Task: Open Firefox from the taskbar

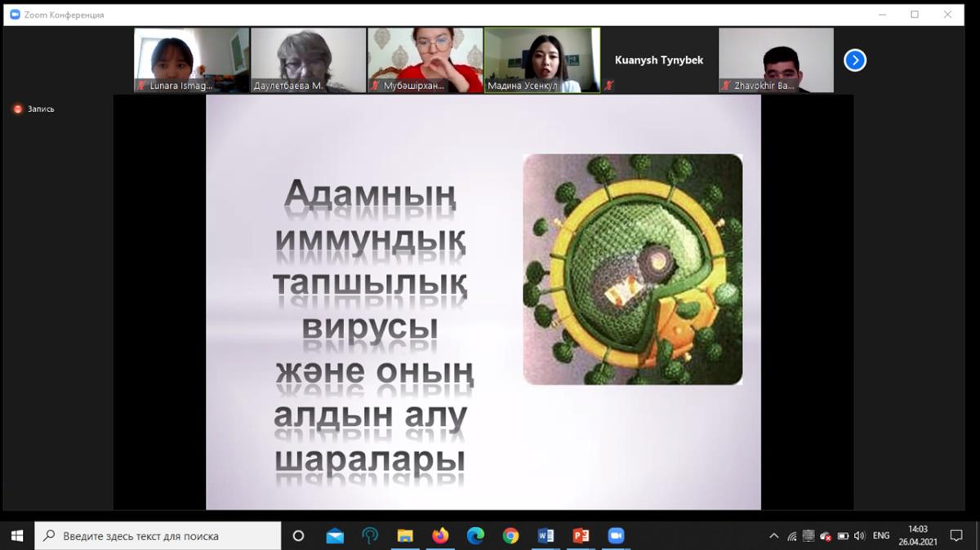Action: 440,536
